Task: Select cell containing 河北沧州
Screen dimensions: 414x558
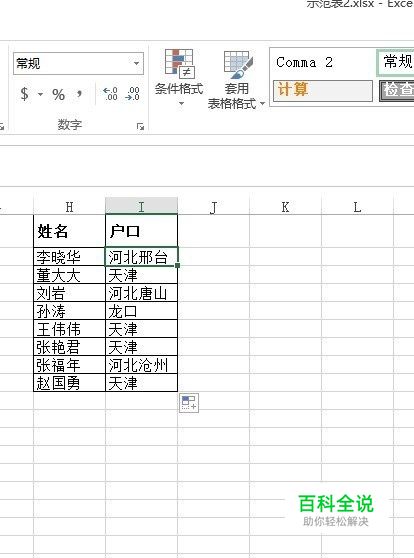Action: [141, 365]
